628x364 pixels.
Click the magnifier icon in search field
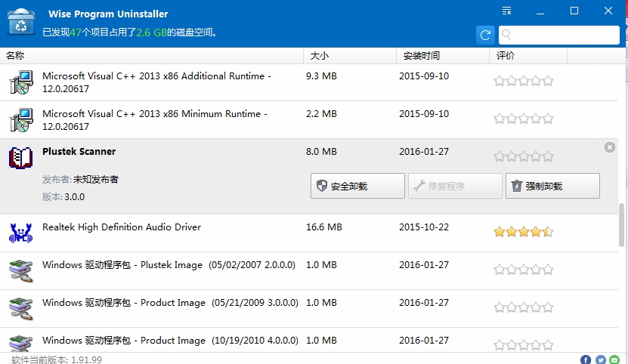tap(506, 35)
